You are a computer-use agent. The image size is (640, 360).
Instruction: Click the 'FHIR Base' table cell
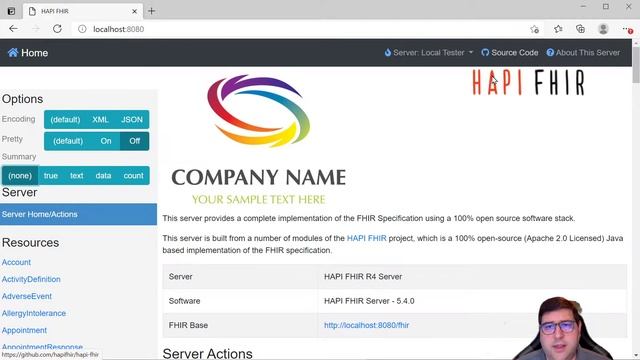[240, 325]
